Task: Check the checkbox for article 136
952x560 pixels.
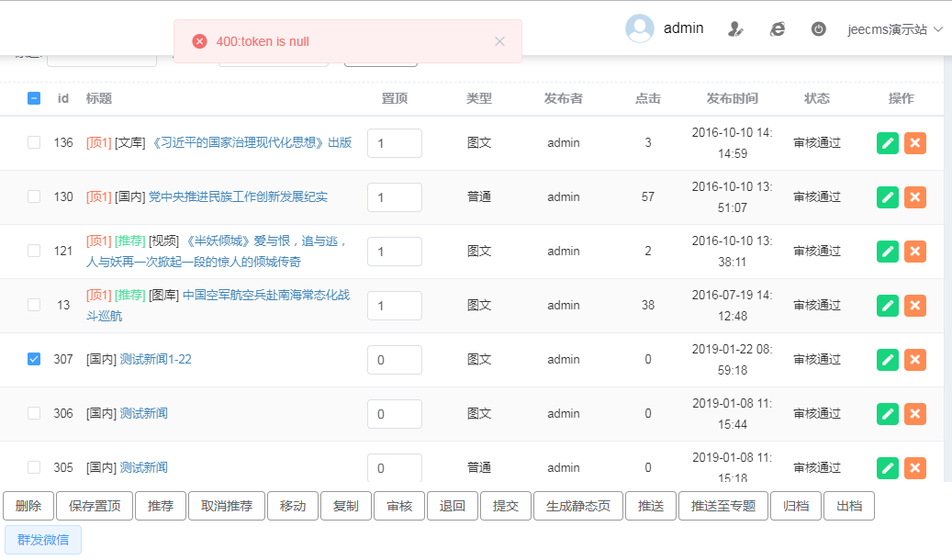Action: coord(34,142)
